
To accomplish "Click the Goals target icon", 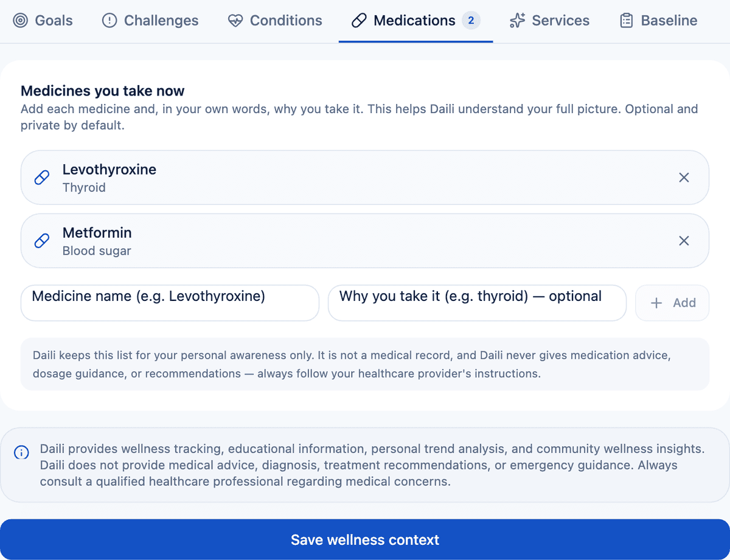I will (21, 21).
